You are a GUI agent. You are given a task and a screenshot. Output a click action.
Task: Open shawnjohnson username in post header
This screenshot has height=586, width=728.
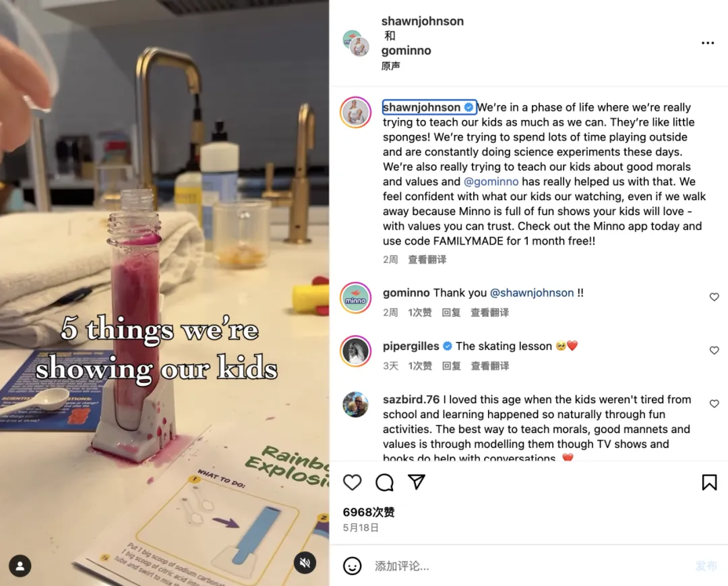(423, 22)
